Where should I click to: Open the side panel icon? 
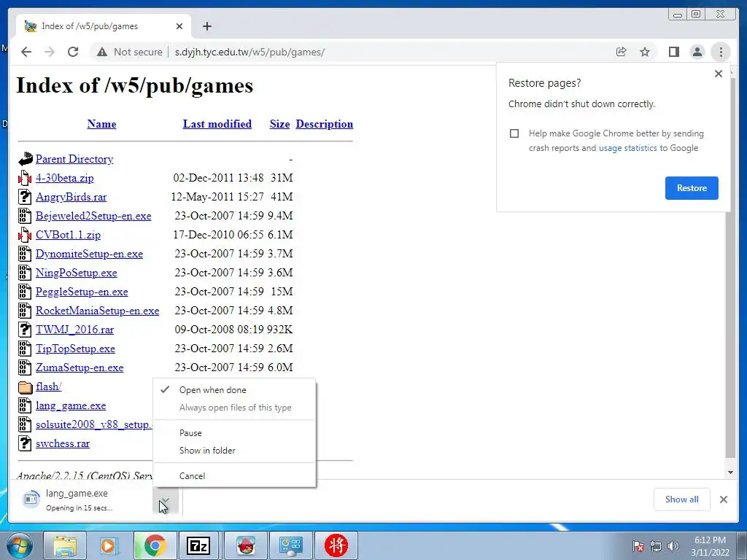tap(673, 52)
